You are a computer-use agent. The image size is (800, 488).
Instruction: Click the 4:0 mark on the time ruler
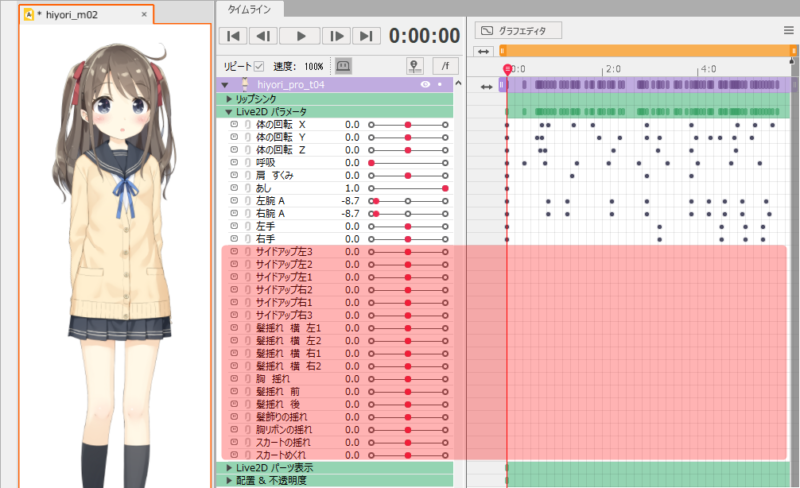tap(708, 69)
